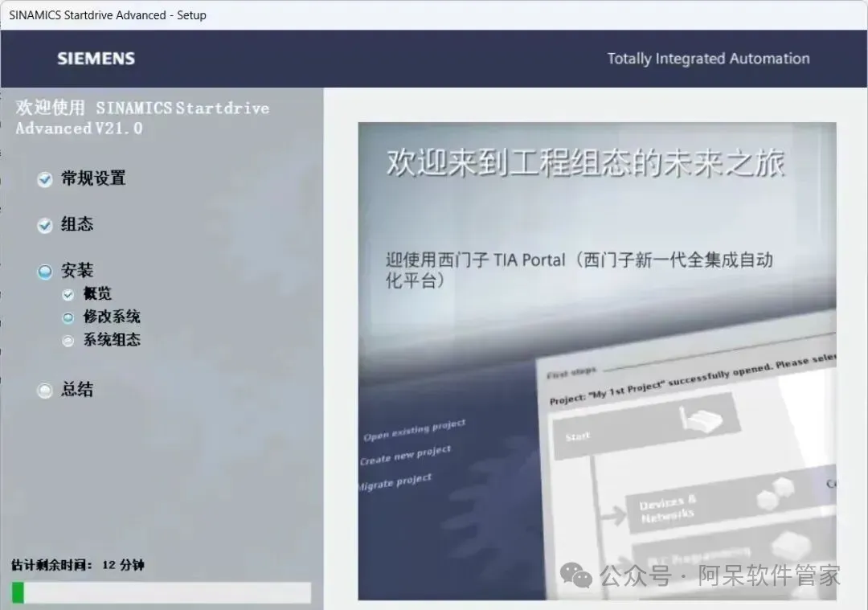868x610 pixels.
Task: Select the 安装 step label
Action: tap(77, 271)
